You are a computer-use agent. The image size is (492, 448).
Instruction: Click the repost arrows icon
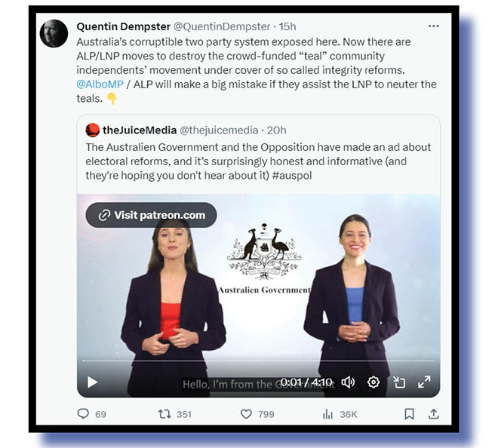coord(165,414)
